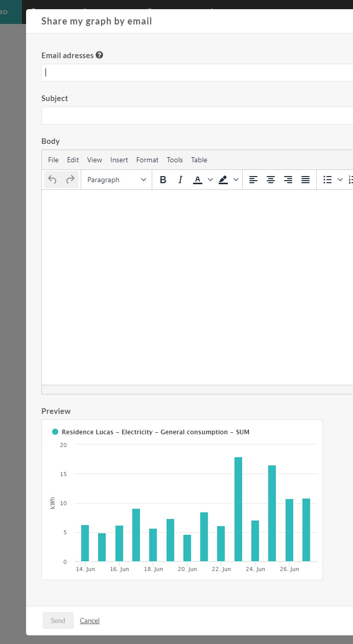The height and width of the screenshot is (644, 353).
Task: Justify the body text
Action: (x=305, y=180)
